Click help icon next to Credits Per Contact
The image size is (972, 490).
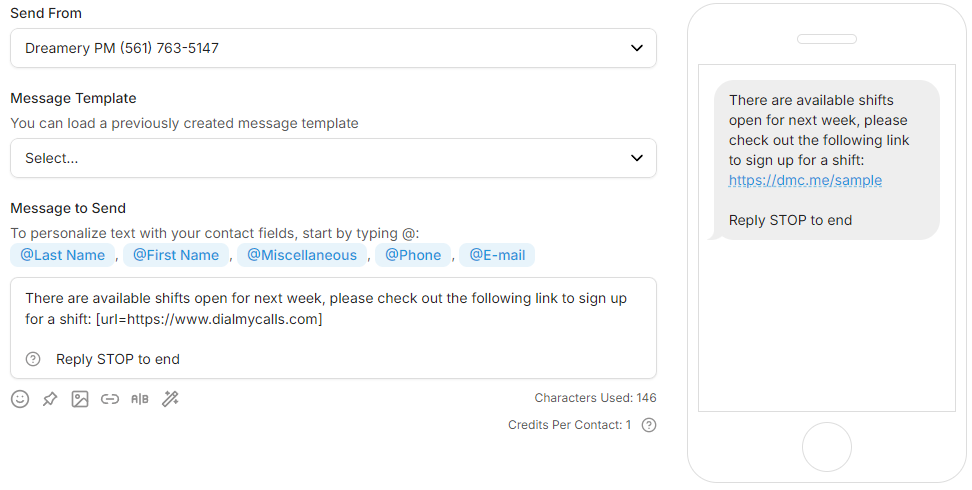(x=649, y=425)
